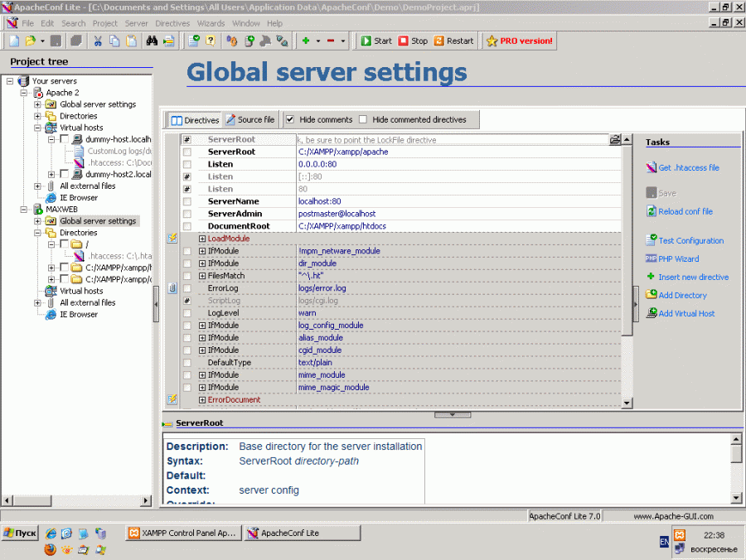Click project tree horizontal scrollbar right arrow
746x560 pixels.
[147, 500]
